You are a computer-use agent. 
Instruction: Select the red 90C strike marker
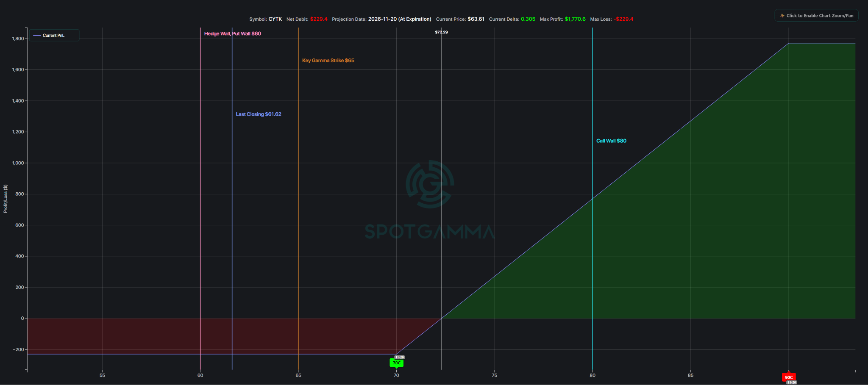pos(789,377)
